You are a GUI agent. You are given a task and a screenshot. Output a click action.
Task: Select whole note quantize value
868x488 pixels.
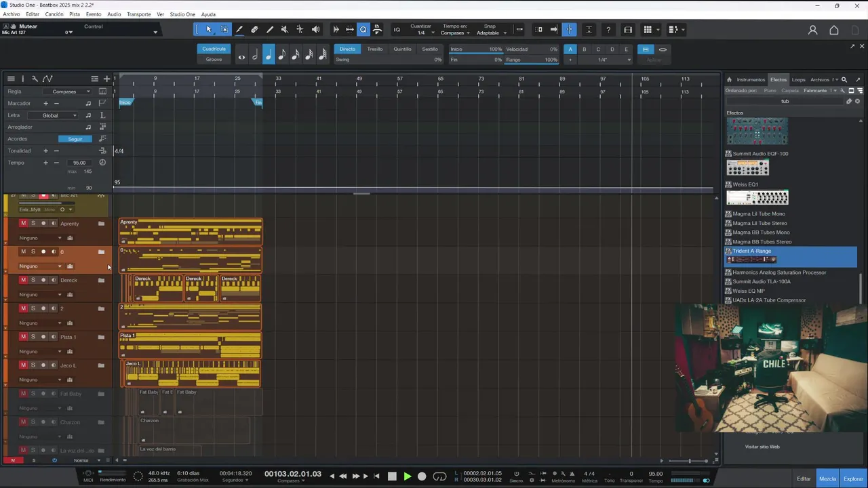click(x=241, y=54)
